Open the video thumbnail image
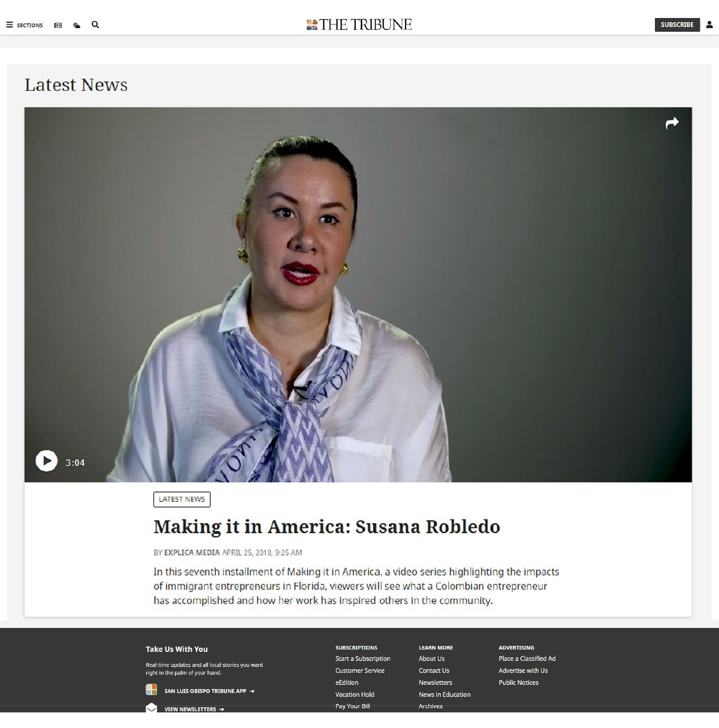 coord(358,294)
